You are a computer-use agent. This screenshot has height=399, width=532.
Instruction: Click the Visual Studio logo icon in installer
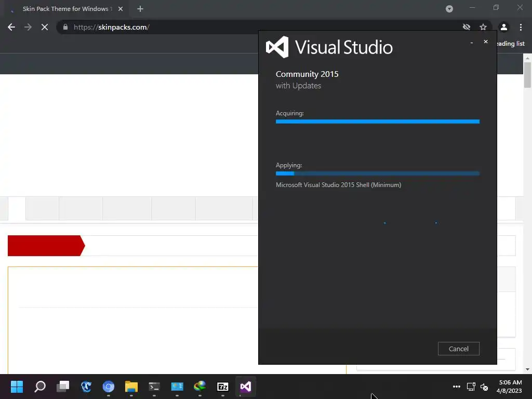[277, 47]
